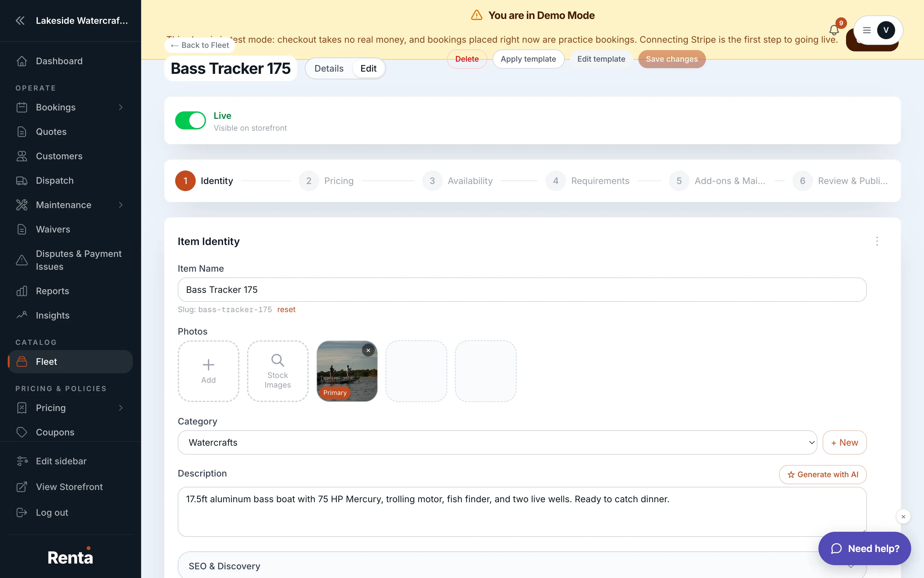Click Save changes button
The height and width of the screenshot is (578, 924).
point(672,59)
